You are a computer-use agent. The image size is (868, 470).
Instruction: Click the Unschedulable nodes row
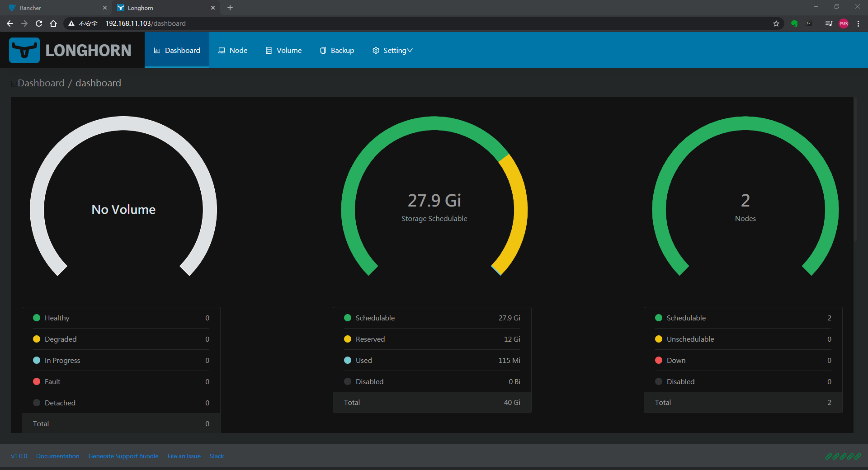point(743,339)
